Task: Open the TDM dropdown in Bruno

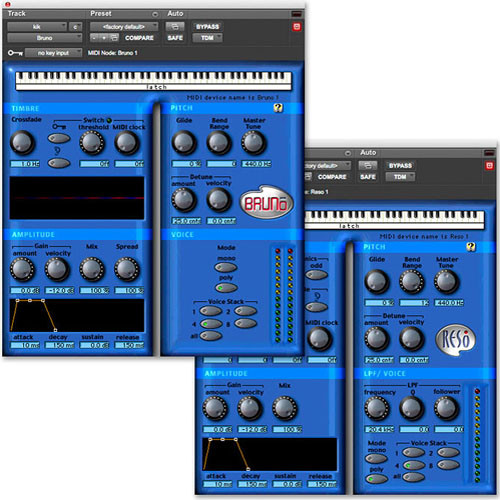Action: [207, 38]
